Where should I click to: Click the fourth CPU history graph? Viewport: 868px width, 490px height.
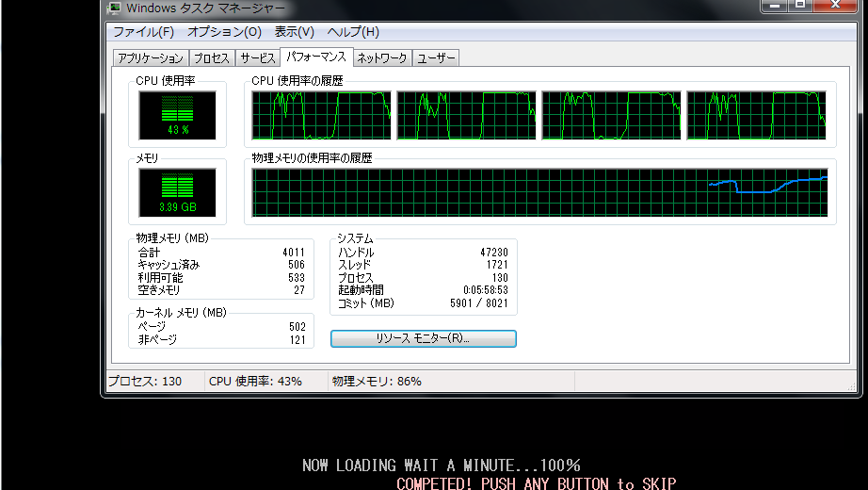coord(757,115)
